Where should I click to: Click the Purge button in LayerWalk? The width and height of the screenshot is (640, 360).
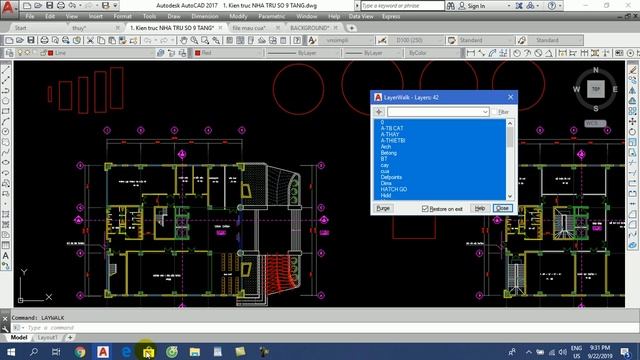pyautogui.click(x=383, y=209)
